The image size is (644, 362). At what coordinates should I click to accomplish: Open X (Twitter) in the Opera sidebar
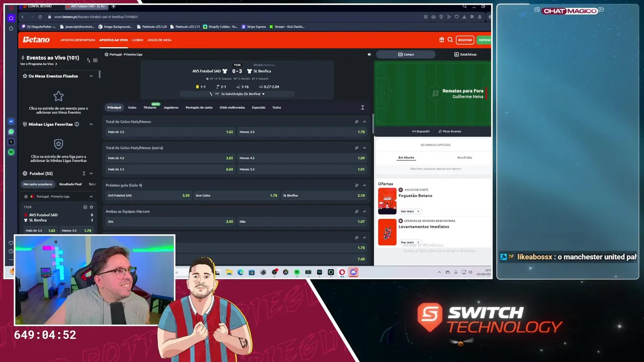(x=11, y=142)
